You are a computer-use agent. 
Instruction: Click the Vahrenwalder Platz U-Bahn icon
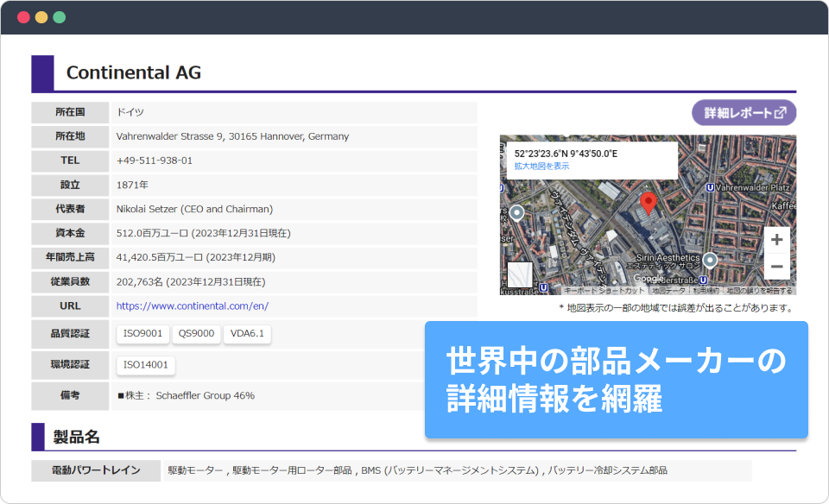tap(710, 186)
